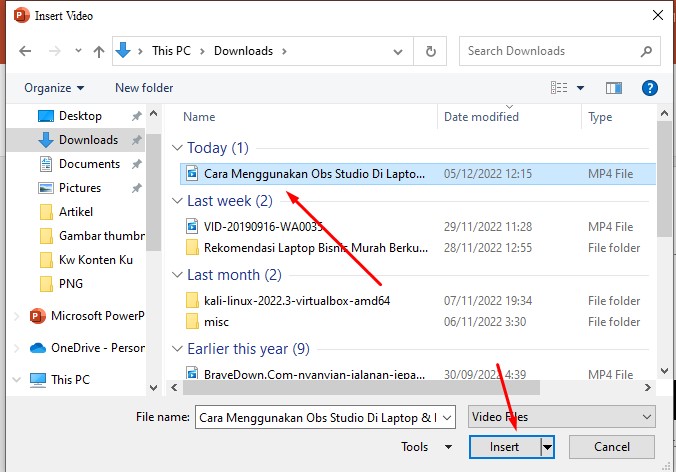This screenshot has width=676, height=472.
Task: Select Microsoft PowerPoint in navigation pane
Action: [97, 316]
